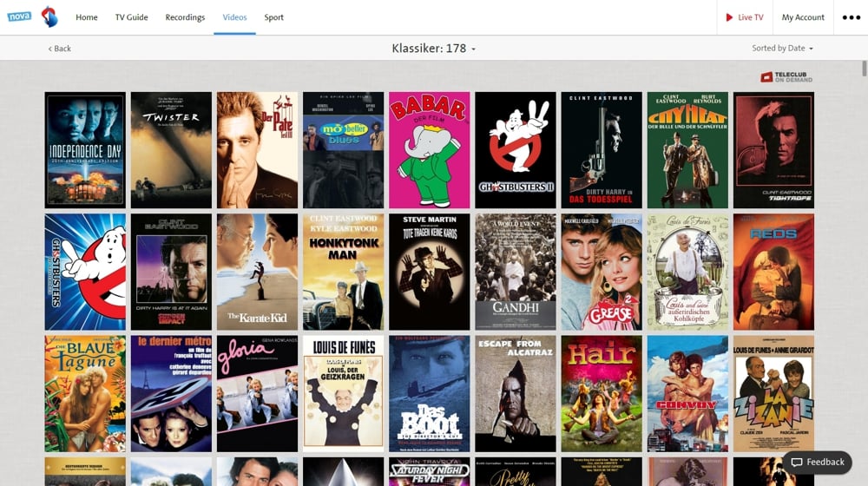This screenshot has height=486, width=868.
Task: Start Live TV playback
Action: 745,17
